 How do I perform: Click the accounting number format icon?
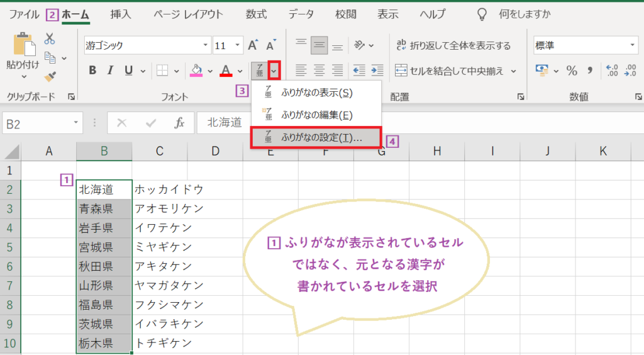coord(542,70)
